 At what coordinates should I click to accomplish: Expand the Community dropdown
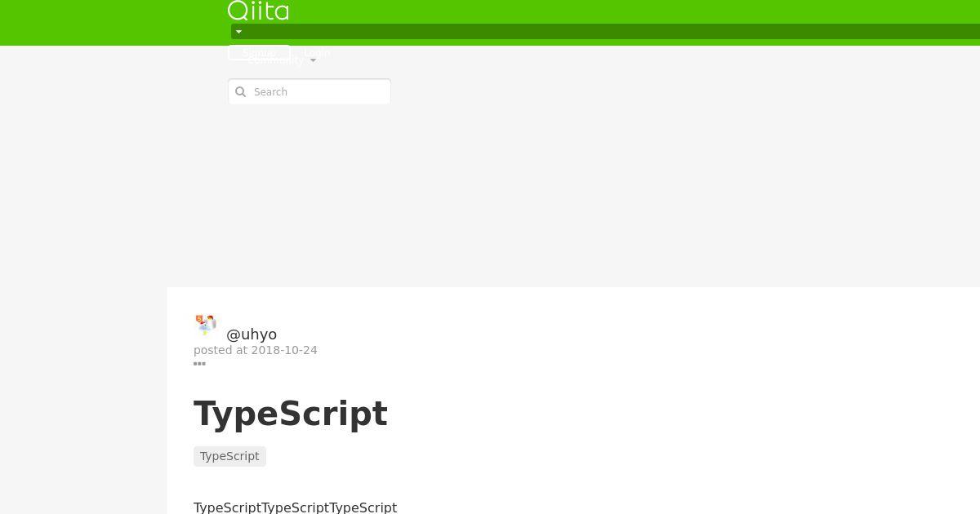click(x=282, y=60)
